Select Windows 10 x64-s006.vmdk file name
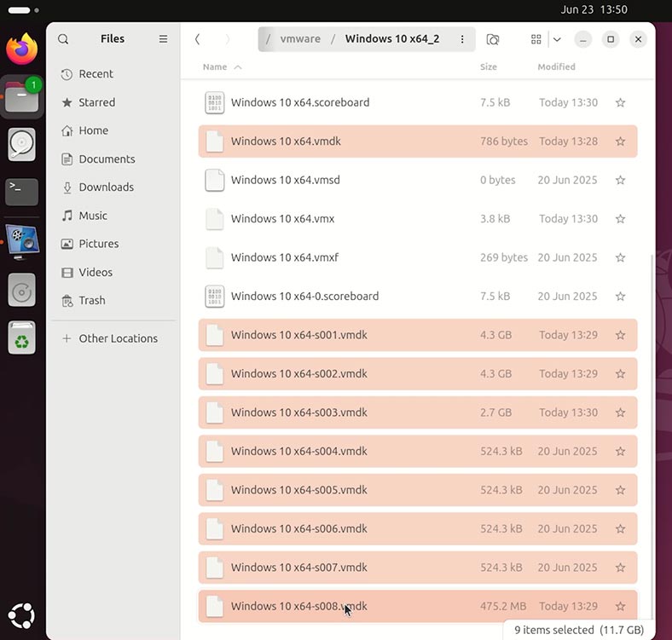 (x=299, y=529)
